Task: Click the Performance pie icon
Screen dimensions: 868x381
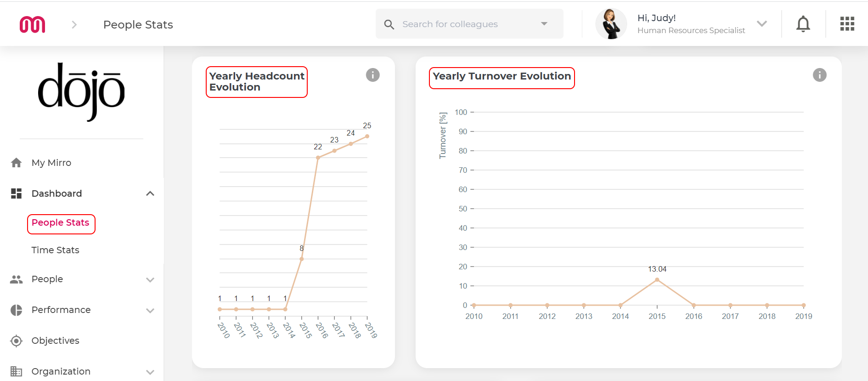Action: click(x=17, y=310)
